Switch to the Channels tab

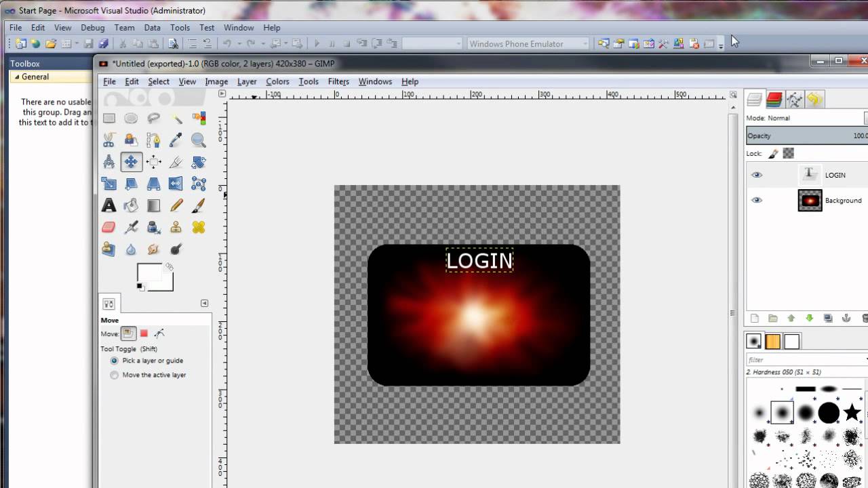pyautogui.click(x=774, y=100)
